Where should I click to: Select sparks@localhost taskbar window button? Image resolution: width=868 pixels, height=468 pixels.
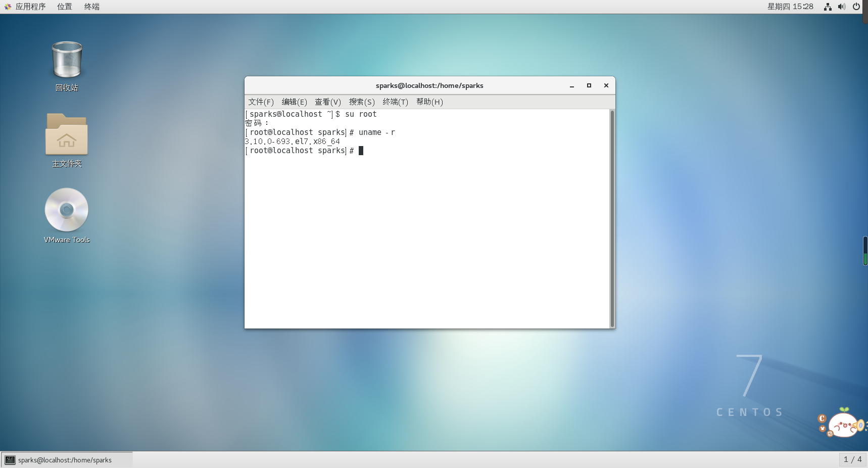(67, 460)
